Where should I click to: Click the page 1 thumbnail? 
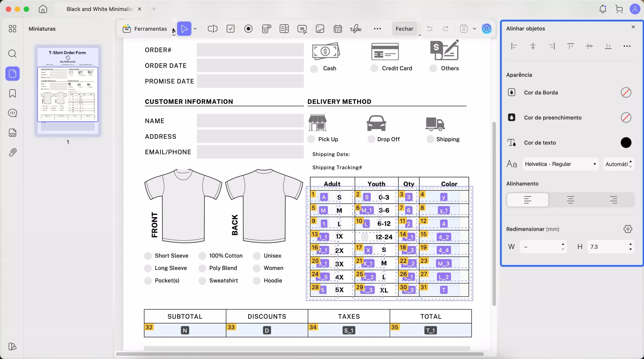coord(68,91)
